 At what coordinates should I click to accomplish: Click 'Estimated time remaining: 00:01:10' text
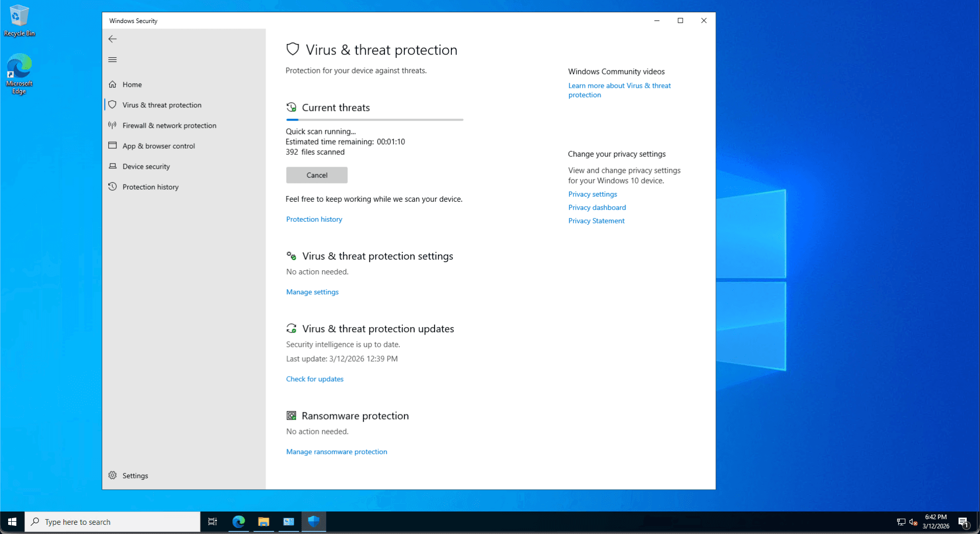point(345,142)
